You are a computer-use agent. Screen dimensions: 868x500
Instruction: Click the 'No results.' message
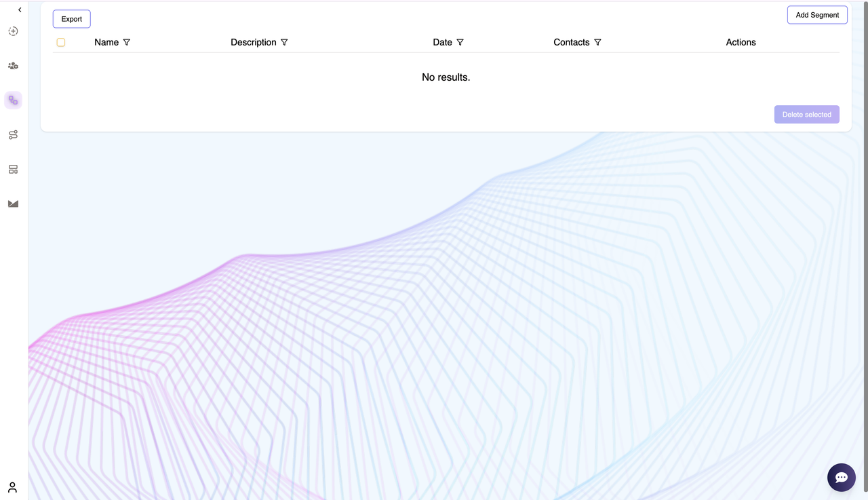[446, 77]
